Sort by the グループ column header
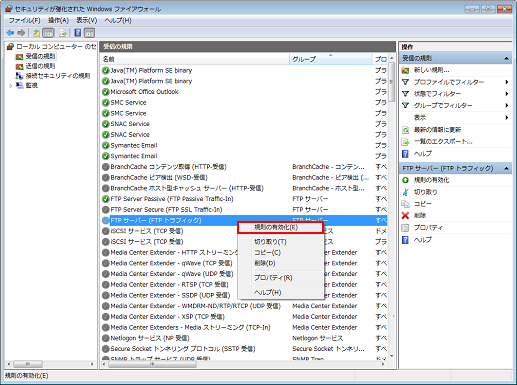517x385 pixels. pyautogui.click(x=330, y=59)
